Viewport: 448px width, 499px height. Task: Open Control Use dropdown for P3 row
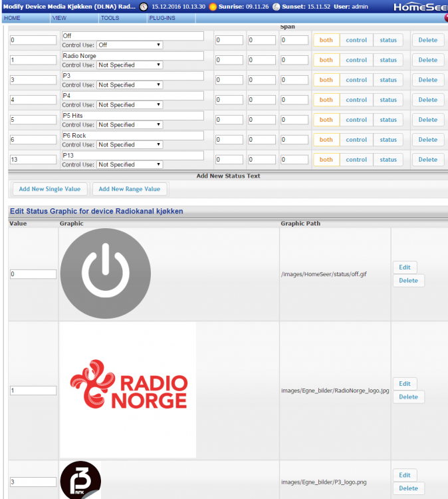(x=130, y=85)
